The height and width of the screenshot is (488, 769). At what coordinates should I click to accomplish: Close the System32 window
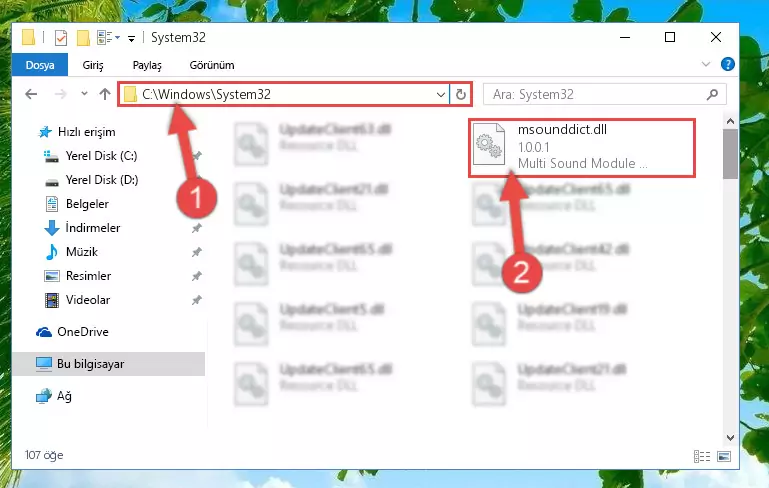click(716, 37)
